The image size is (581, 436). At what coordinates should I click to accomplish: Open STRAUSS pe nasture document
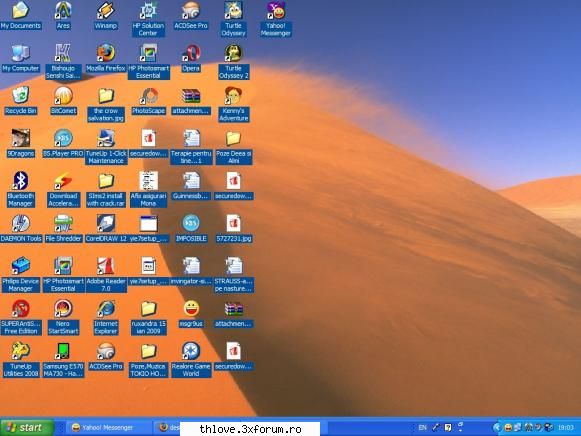coord(233,274)
